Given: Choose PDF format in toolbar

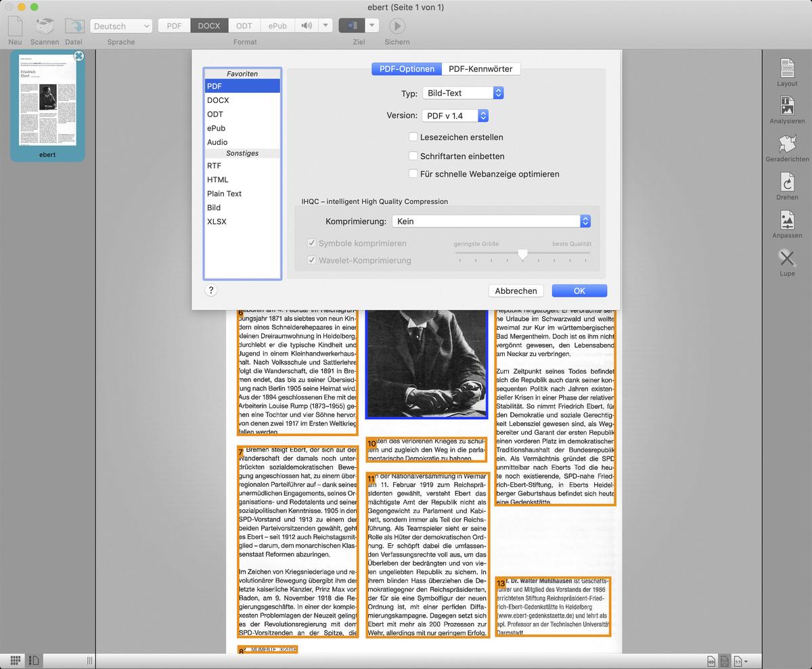Looking at the screenshot, I should point(175,26).
